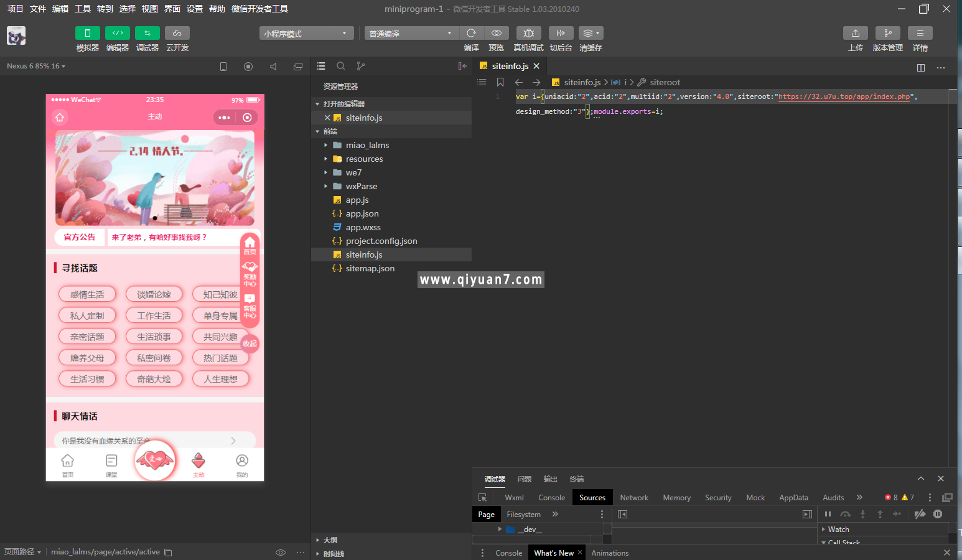Click the step over icon in debugger

click(845, 514)
